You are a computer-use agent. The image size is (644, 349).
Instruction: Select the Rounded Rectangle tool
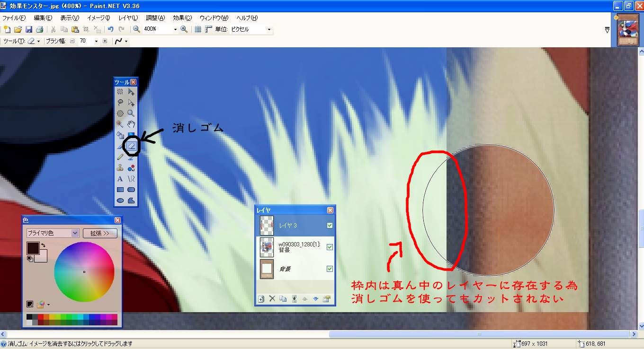pos(131,190)
